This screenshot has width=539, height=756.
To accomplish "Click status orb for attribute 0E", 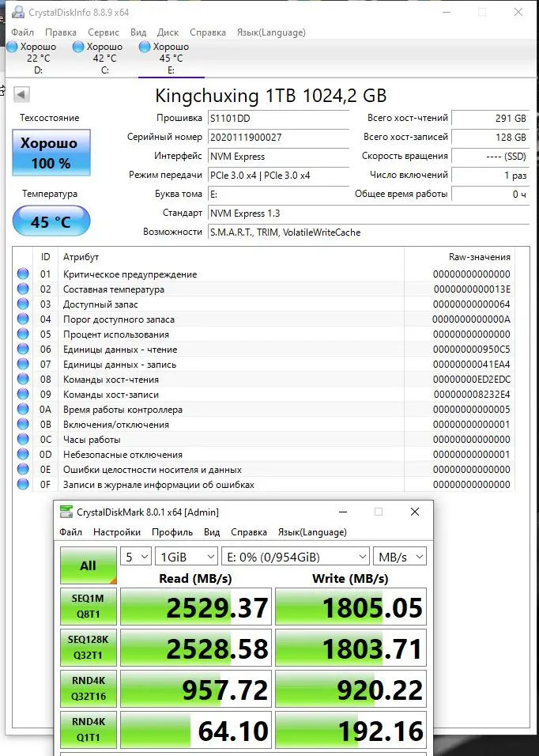I will coord(23,469).
